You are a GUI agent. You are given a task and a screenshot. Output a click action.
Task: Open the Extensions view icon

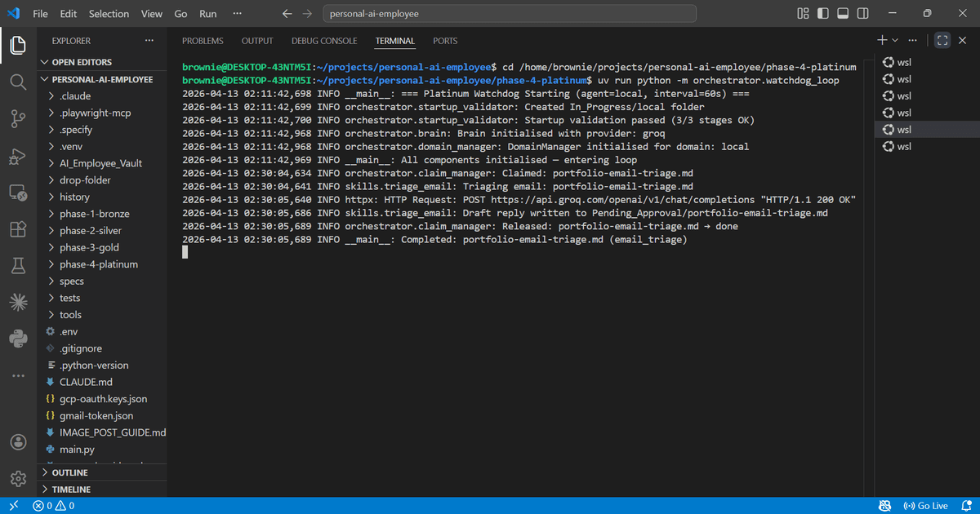pos(18,229)
